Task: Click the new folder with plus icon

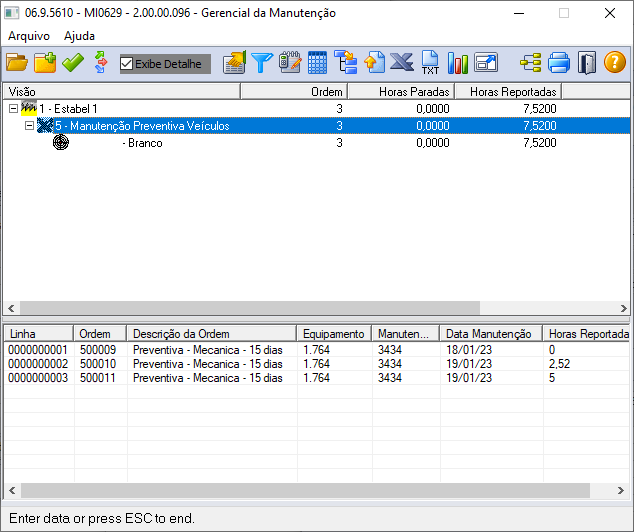Action: (45, 63)
